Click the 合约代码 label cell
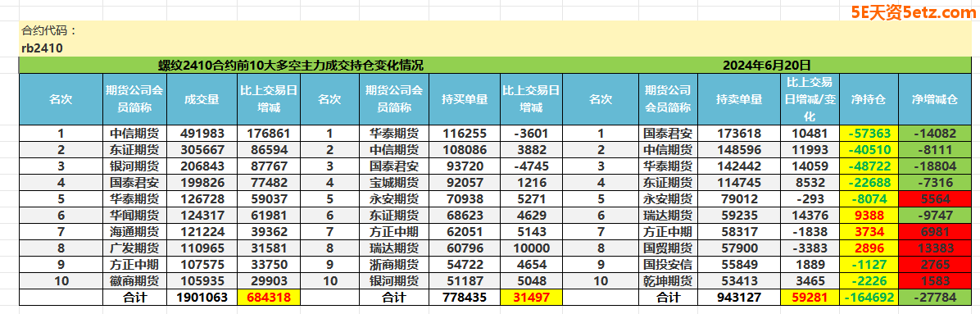The height and width of the screenshot is (314, 980). point(50,30)
